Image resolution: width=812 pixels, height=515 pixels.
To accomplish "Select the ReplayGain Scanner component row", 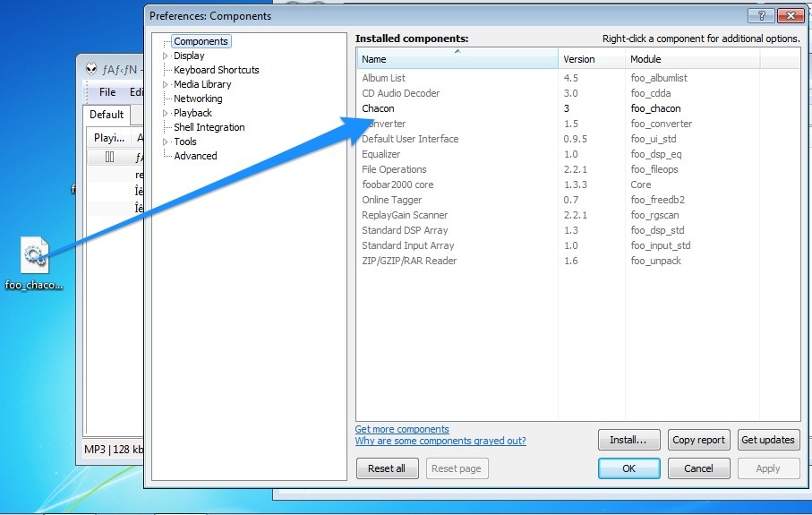I will (x=578, y=215).
